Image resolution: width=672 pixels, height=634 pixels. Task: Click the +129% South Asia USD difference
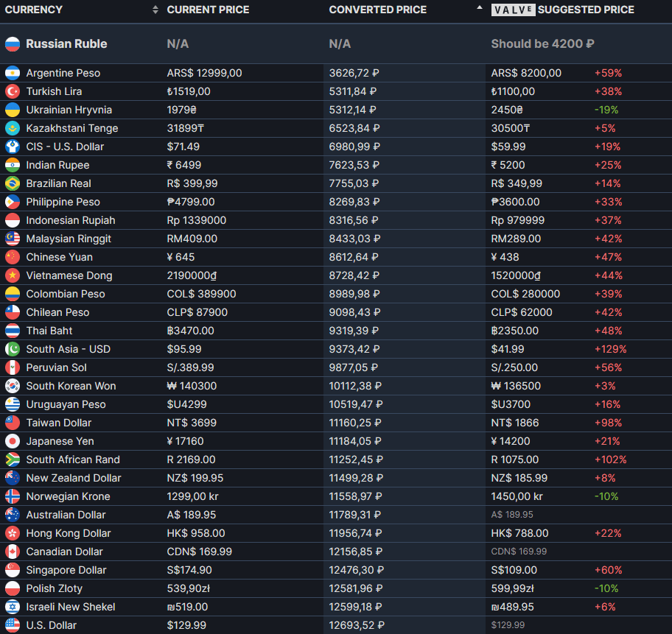(x=610, y=349)
